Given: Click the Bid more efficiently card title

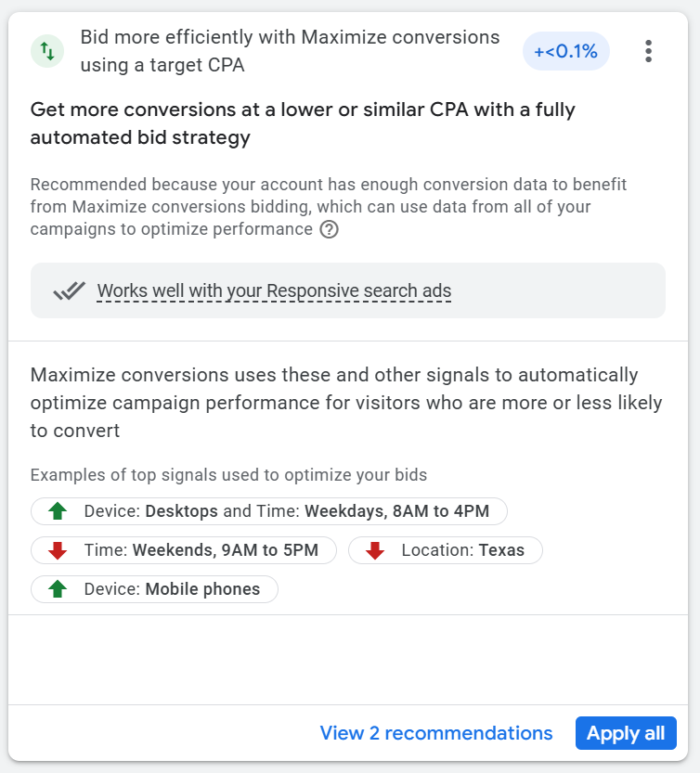Looking at the screenshot, I should pos(290,51).
